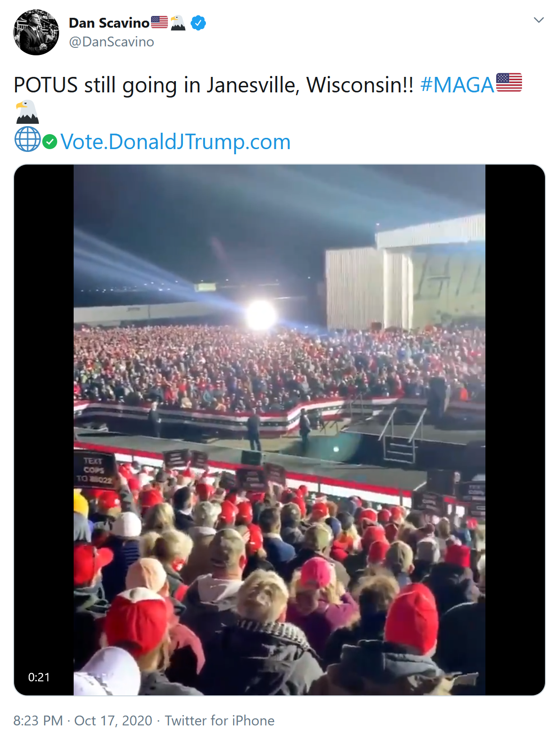This screenshot has height=739, width=560.
Task: Click the flag emoji after #MAGA
Action: 509,83
